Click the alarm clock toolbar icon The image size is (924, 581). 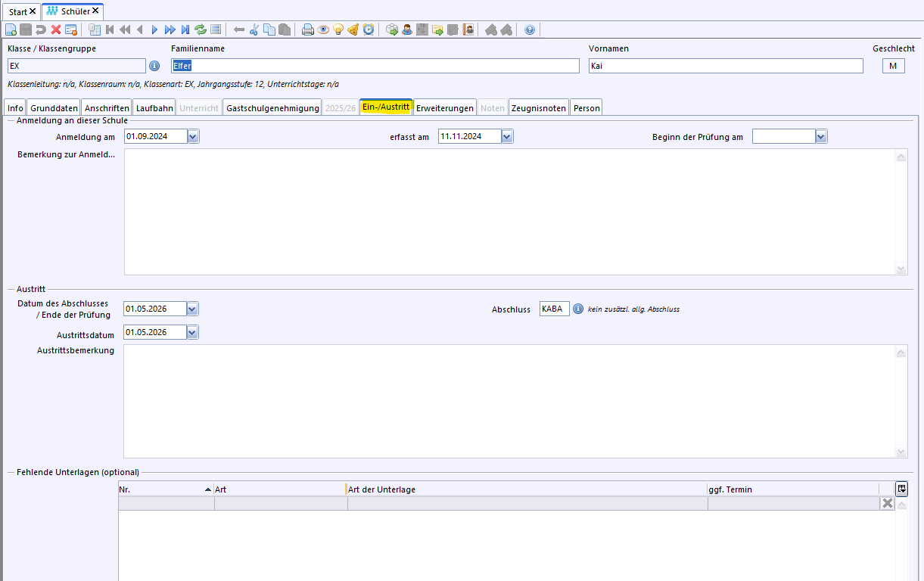click(369, 30)
